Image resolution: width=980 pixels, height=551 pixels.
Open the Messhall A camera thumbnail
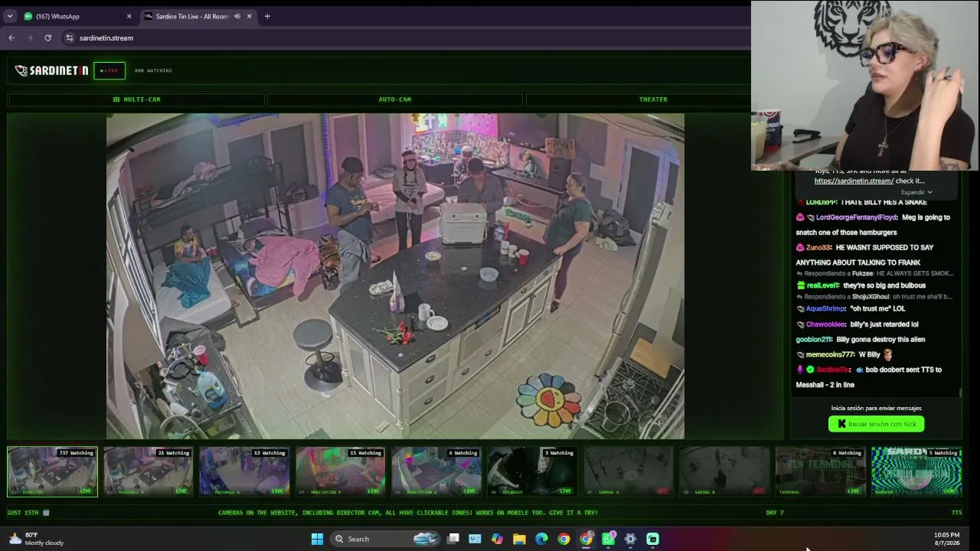(149, 471)
